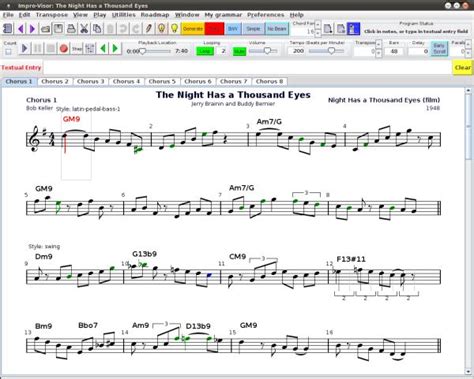
Task: Decrease Transpose value with down arrow
Action: click(378, 53)
